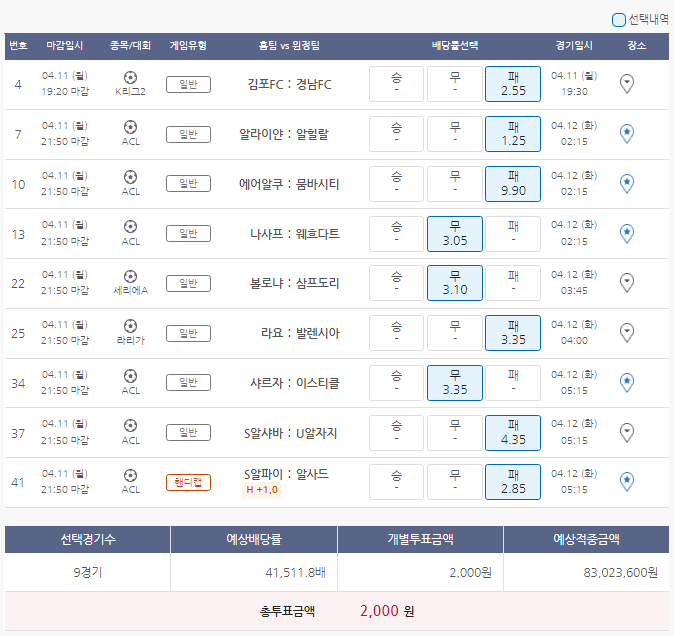
Task: Deselect 패 3.35 for 라요 : 발렌시아
Action: click(513, 333)
